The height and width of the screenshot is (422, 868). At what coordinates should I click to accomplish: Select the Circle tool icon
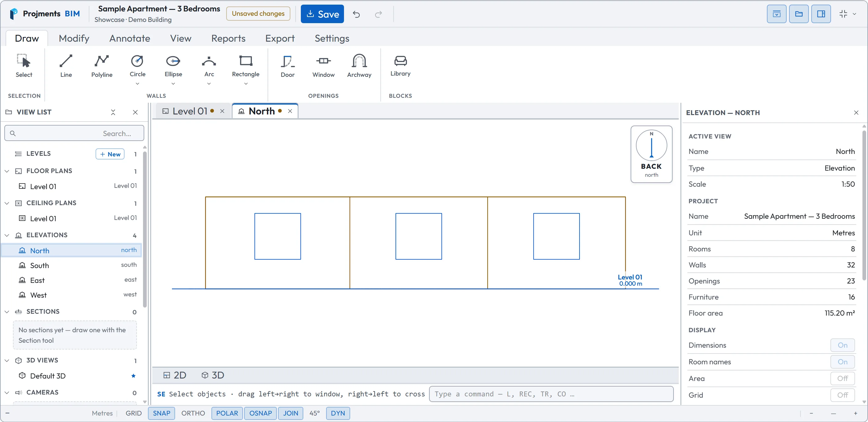click(137, 61)
